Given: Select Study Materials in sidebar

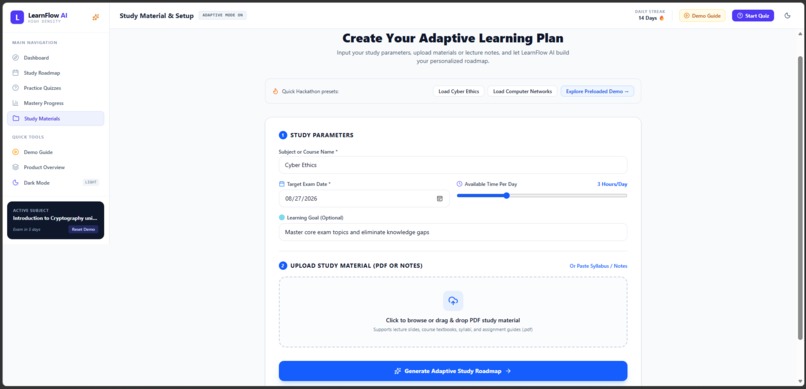Looking at the screenshot, I should click(56, 119).
